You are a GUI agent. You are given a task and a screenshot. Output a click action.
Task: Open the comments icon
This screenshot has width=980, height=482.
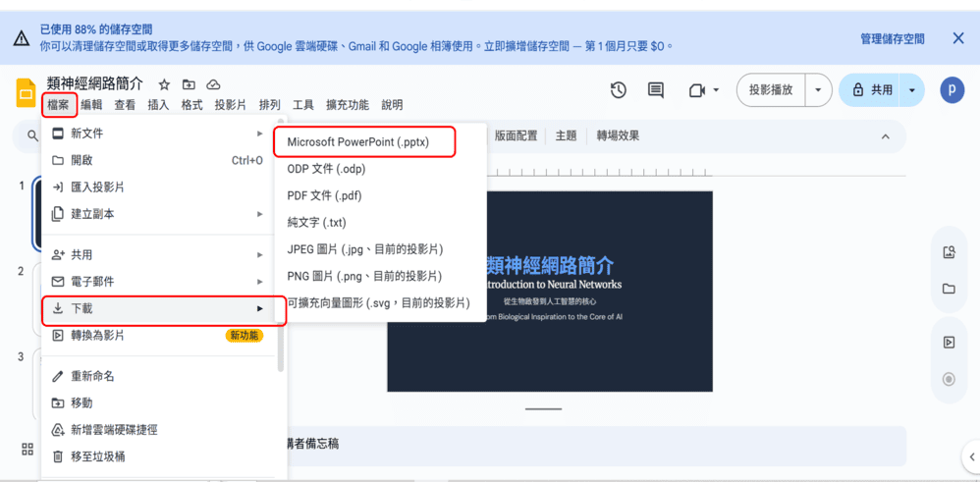coord(656,90)
